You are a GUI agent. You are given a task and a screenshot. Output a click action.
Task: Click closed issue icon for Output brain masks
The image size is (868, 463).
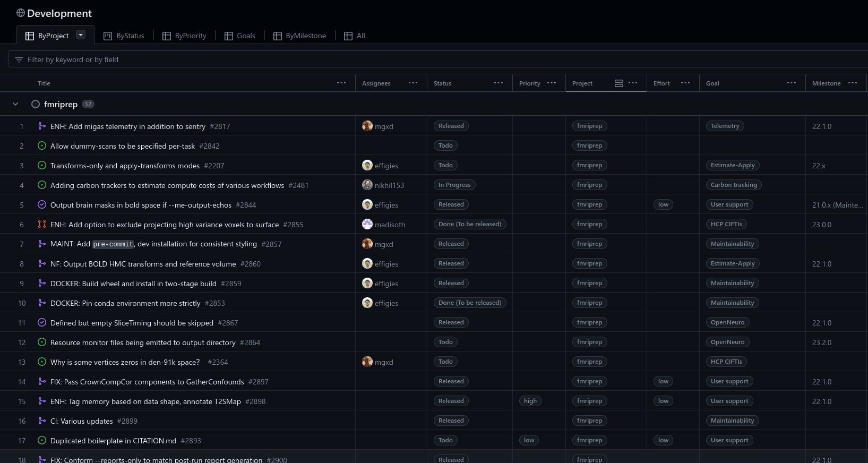[x=42, y=204]
